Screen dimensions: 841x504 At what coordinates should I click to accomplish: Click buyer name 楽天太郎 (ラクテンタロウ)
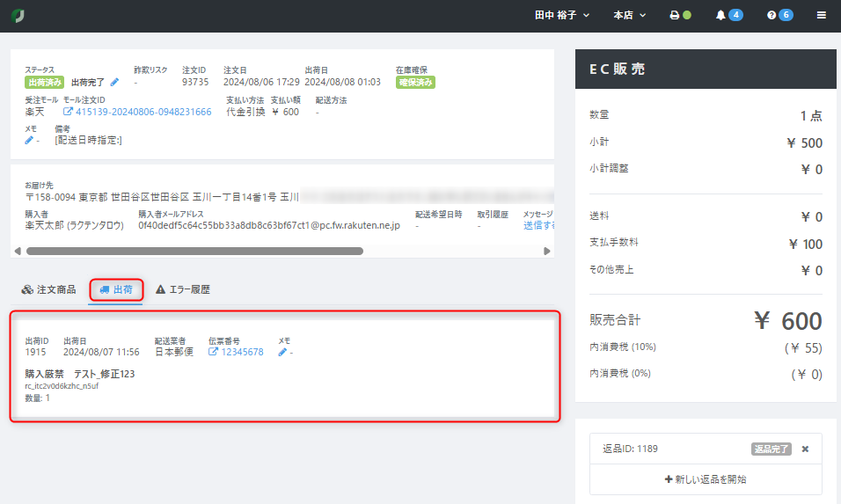(74, 225)
